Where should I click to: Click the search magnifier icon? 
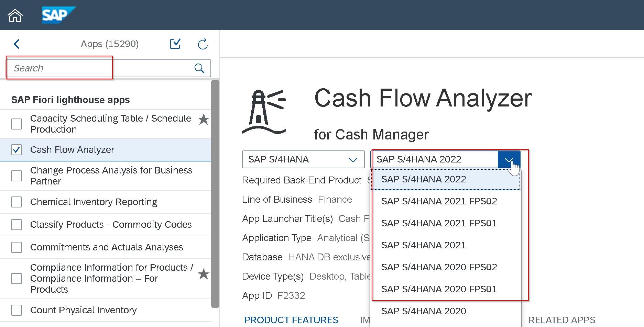[x=199, y=68]
